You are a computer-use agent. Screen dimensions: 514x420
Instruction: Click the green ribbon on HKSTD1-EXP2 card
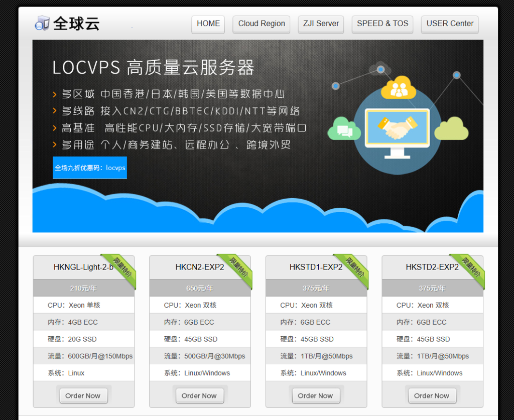pyautogui.click(x=354, y=269)
